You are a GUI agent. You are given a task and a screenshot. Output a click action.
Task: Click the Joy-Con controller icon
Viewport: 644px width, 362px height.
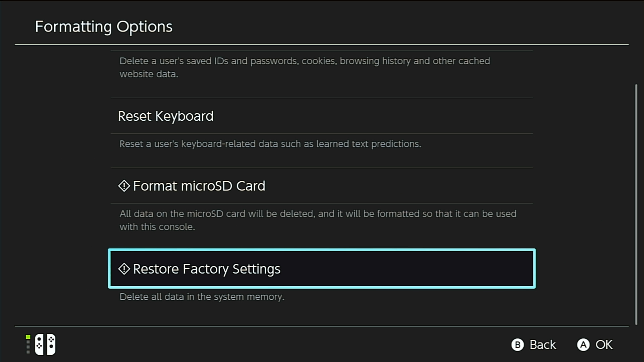click(x=45, y=344)
